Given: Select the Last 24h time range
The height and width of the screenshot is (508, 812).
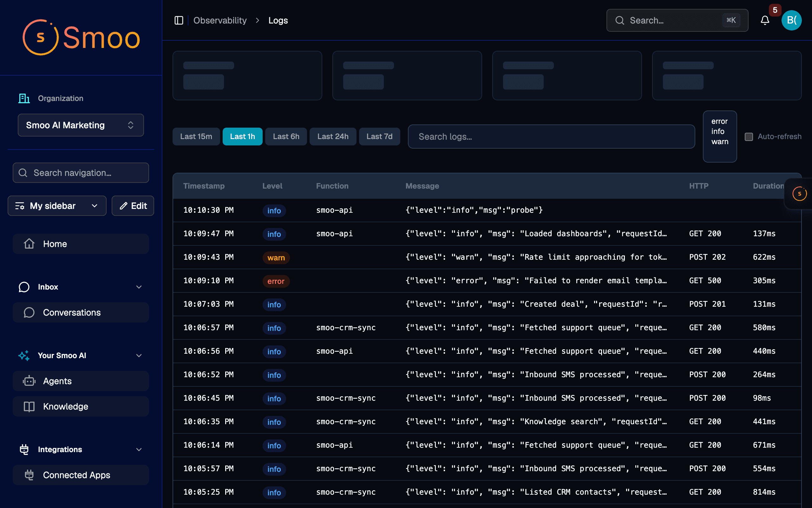Looking at the screenshot, I should [333, 137].
